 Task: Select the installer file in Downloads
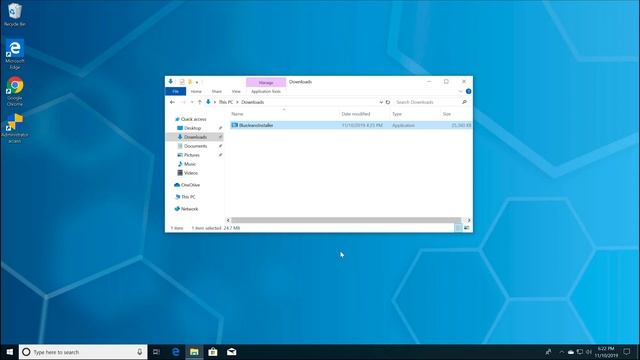351,125
